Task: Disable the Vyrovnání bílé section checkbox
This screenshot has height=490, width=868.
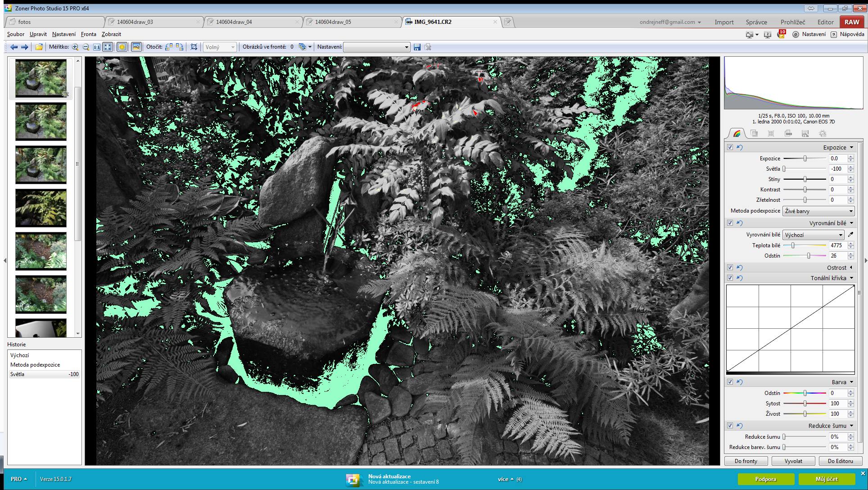Action: point(730,223)
